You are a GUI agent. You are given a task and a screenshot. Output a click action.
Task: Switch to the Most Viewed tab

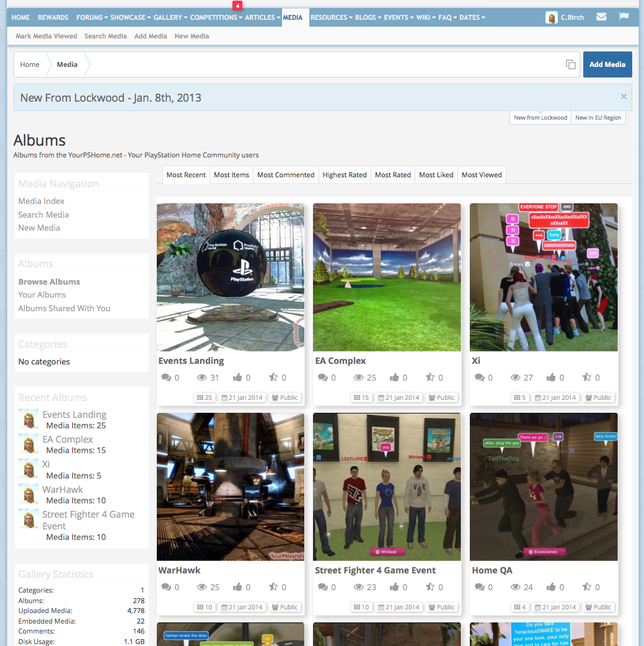pyautogui.click(x=482, y=175)
